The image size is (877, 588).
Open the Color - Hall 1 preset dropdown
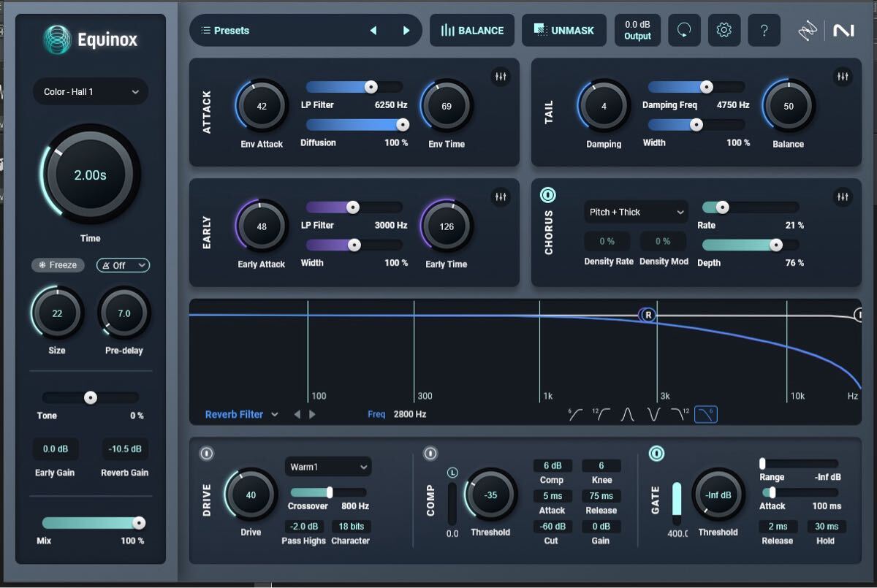coord(91,91)
